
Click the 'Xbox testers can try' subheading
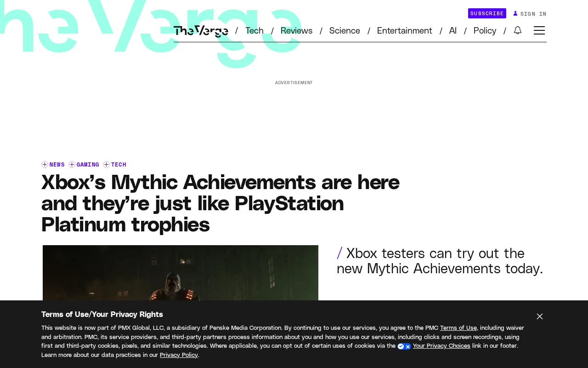440,261
